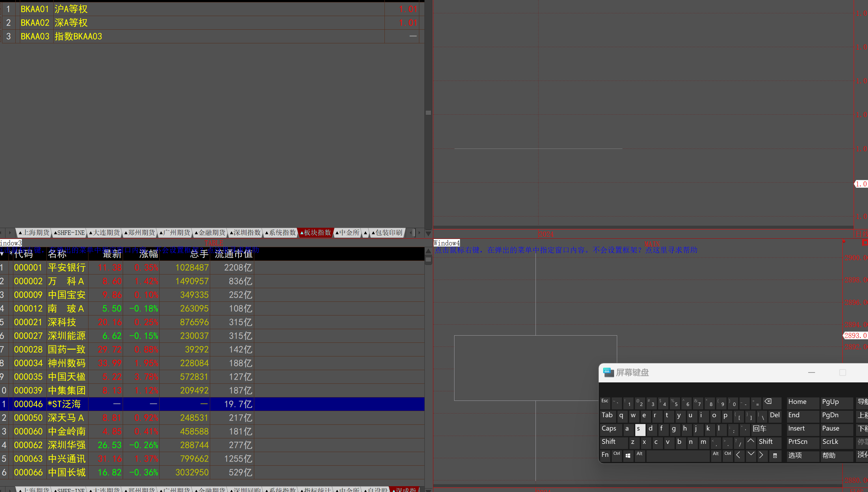Image resolution: width=868 pixels, height=492 pixels.
Task: Expand the 包装印刷 tab menu
Action: click(388, 233)
